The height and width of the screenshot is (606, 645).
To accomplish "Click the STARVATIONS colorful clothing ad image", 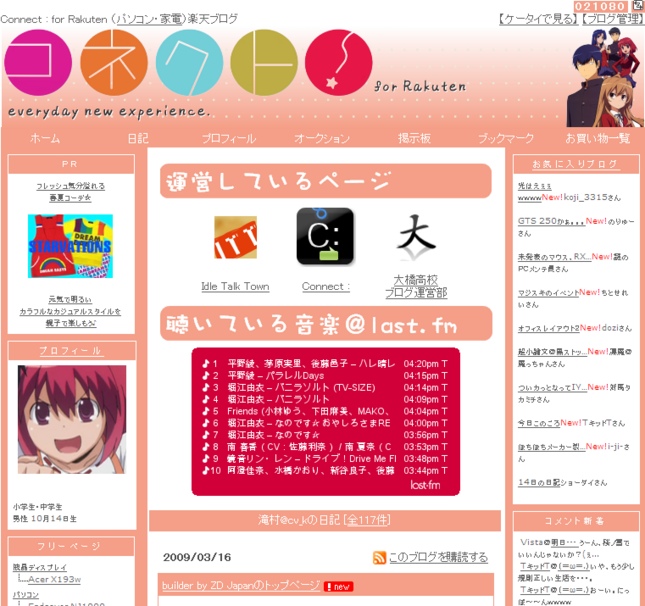I will tap(70, 246).
